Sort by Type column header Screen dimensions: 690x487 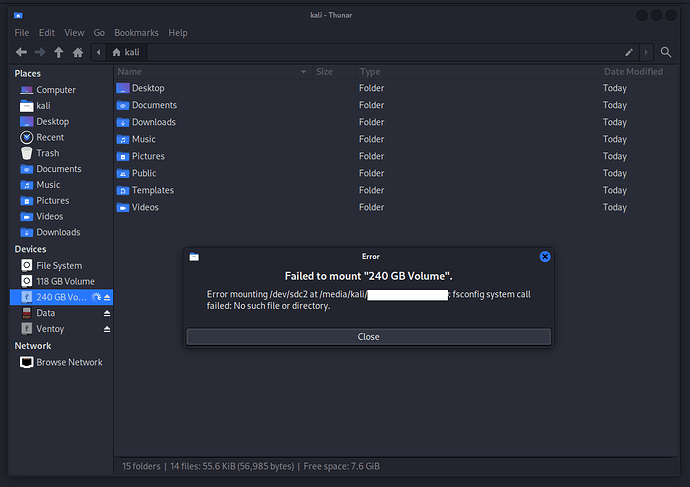pyautogui.click(x=478, y=72)
